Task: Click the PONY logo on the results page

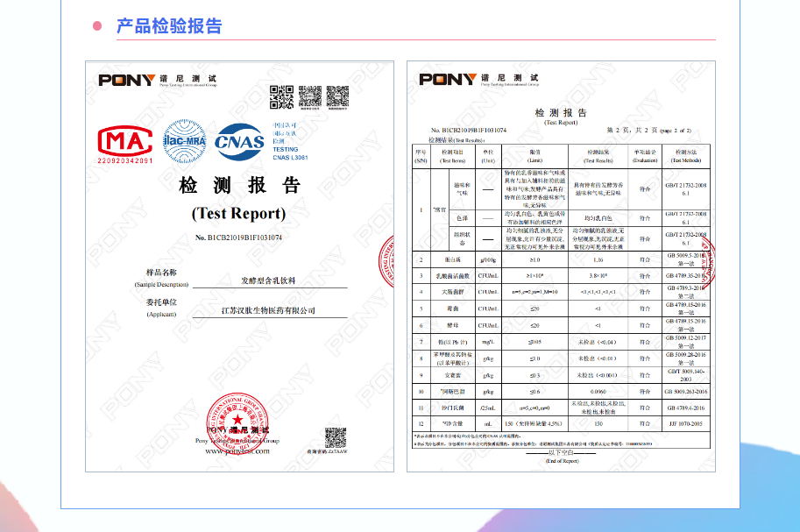Action: tap(448, 79)
